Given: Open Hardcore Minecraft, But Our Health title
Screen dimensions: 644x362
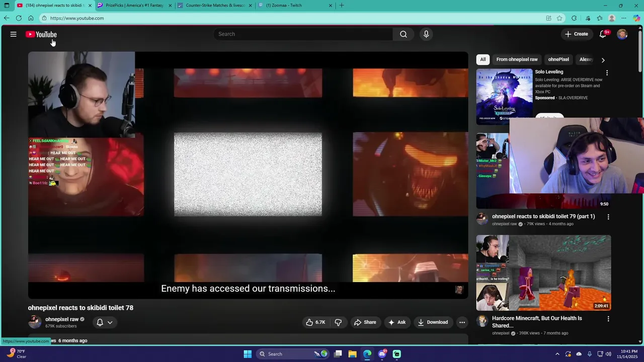Looking at the screenshot, I should pos(537,322).
